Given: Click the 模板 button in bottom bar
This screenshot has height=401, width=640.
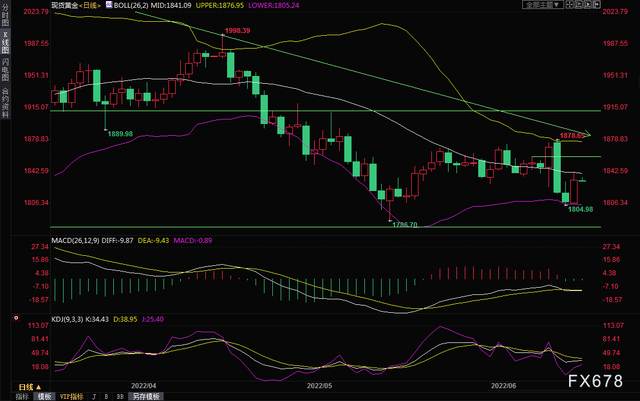Looking at the screenshot, I should [x=44, y=395].
